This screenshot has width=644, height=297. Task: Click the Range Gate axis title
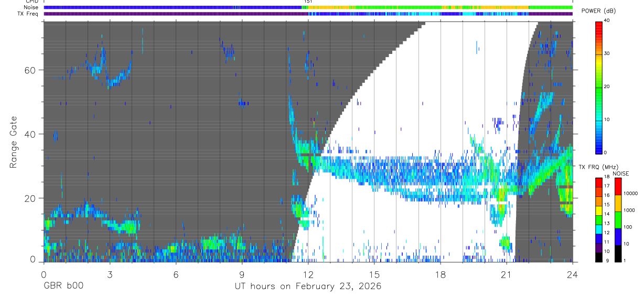click(x=14, y=142)
